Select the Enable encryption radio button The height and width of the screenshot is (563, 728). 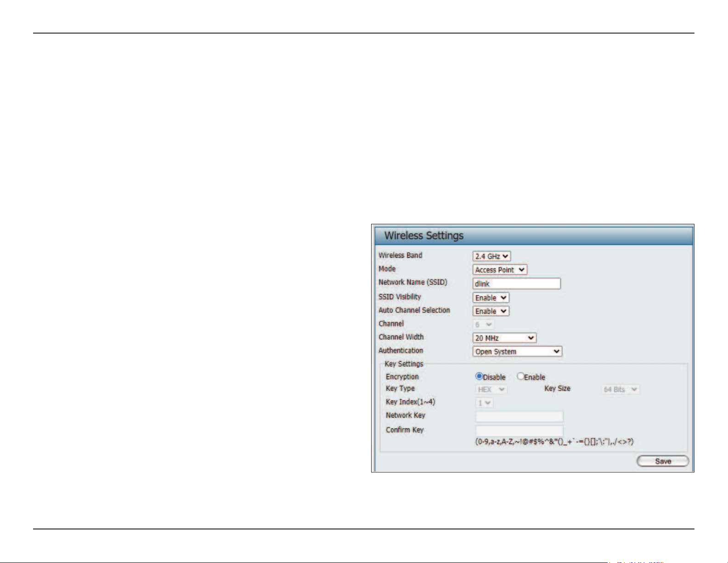tap(520, 376)
